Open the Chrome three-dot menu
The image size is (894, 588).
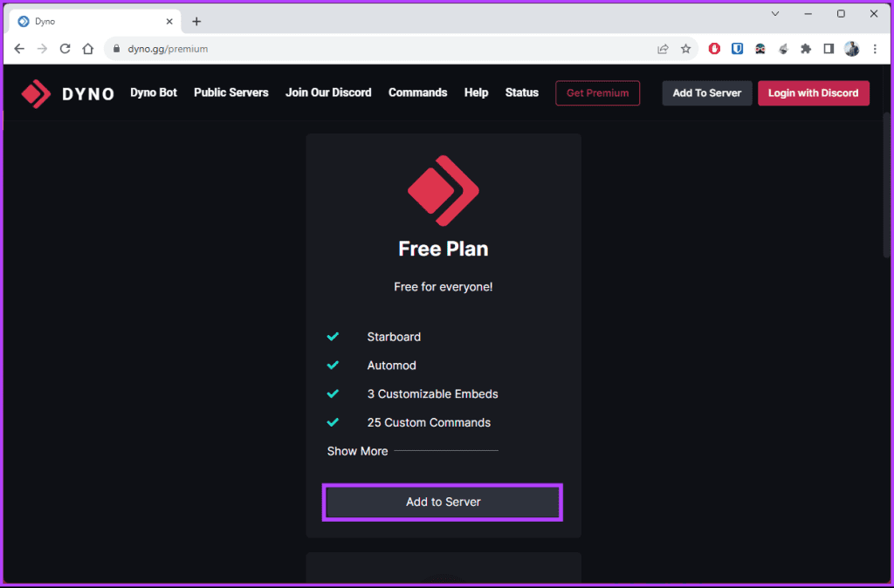(x=875, y=50)
